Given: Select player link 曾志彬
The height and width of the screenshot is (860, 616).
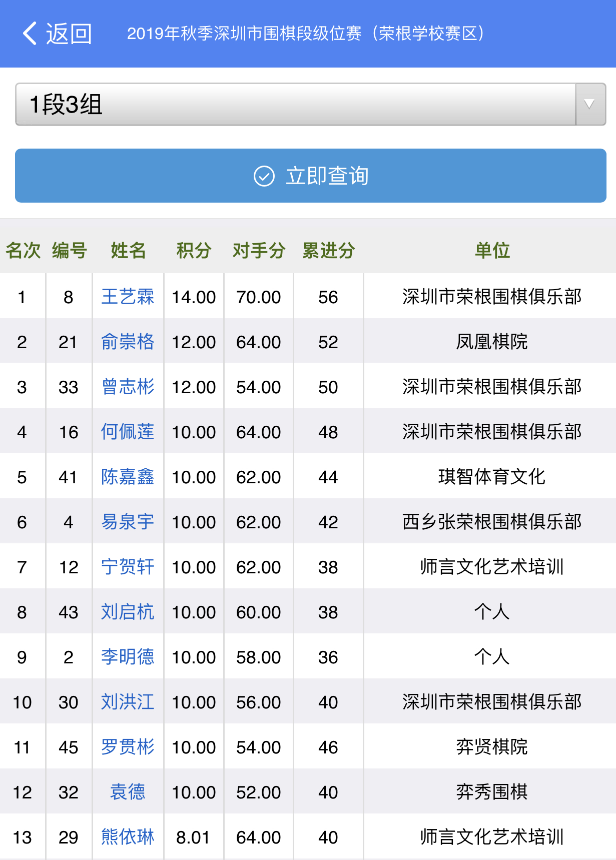Looking at the screenshot, I should coord(128,387).
